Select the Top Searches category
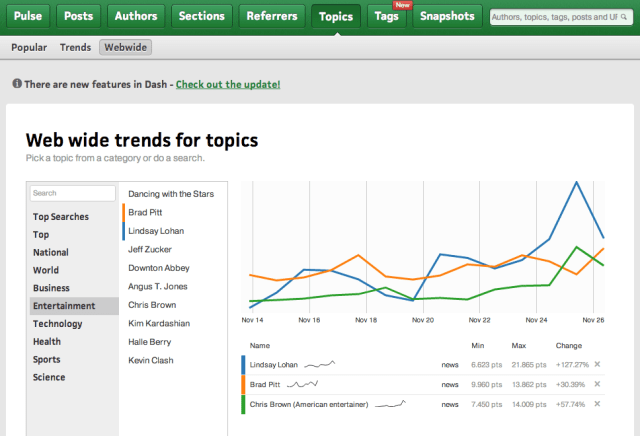This screenshot has width=640, height=436. click(60, 216)
